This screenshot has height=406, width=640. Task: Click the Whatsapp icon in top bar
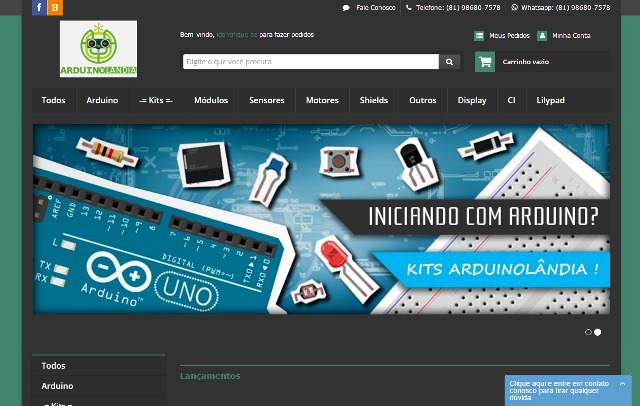click(x=514, y=7)
